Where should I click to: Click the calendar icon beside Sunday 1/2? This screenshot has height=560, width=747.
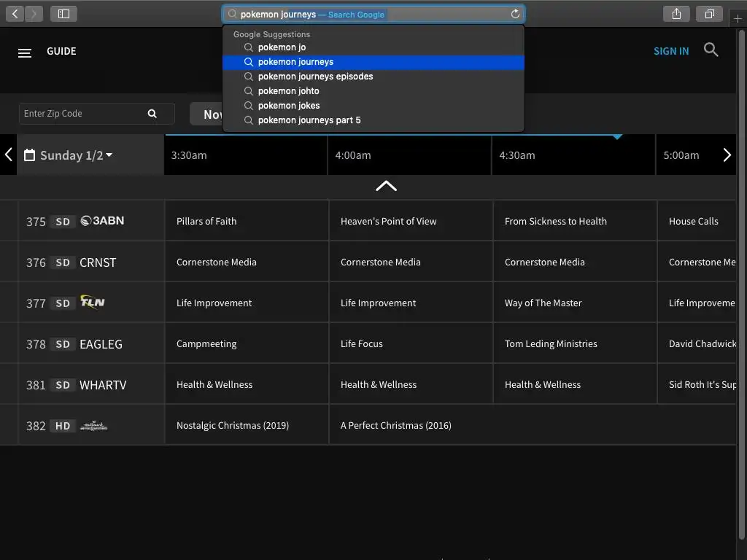point(29,155)
